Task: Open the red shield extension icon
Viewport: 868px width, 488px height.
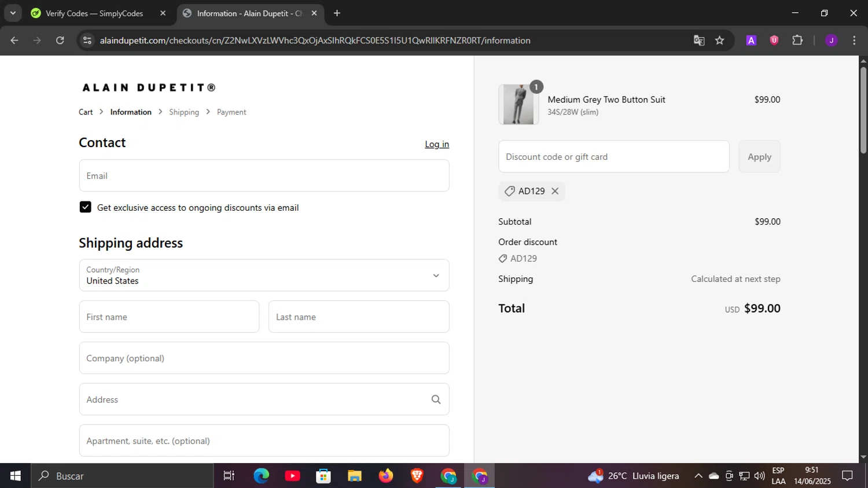Action: [774, 41]
